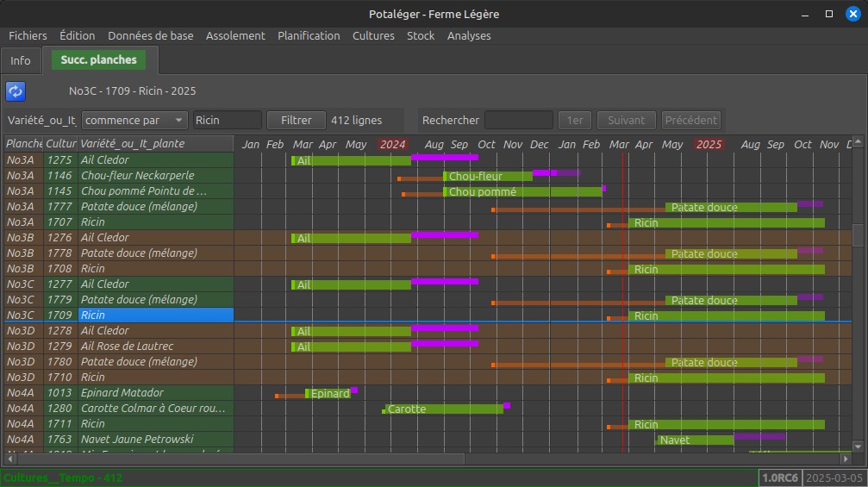
Task: Click the green Carotte timeline bar
Action: pyautogui.click(x=443, y=409)
